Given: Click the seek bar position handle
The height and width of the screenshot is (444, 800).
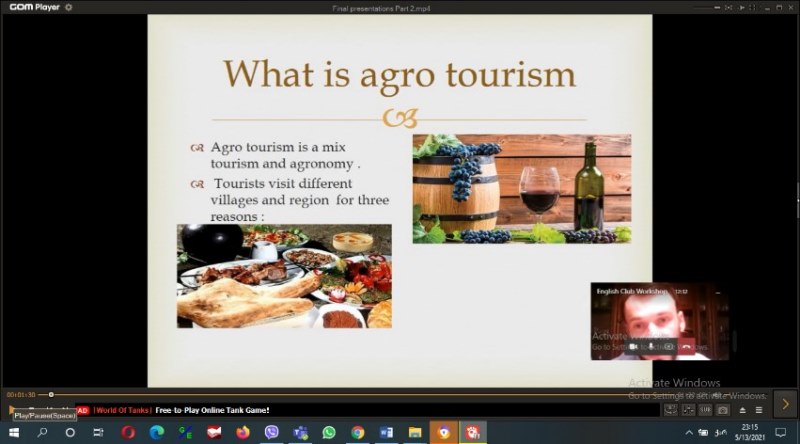Looking at the screenshot, I should point(51,394).
